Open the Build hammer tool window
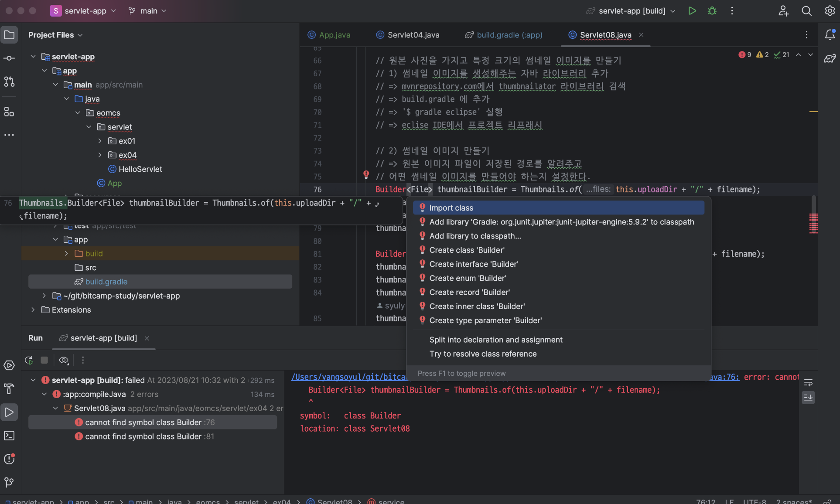The height and width of the screenshot is (504, 840). [9, 388]
